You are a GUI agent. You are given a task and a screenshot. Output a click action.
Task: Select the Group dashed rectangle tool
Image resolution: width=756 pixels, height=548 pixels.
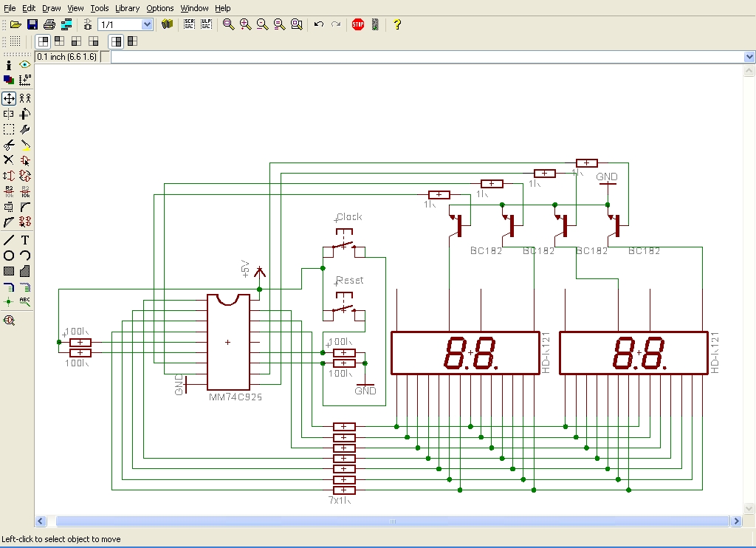(x=9, y=129)
